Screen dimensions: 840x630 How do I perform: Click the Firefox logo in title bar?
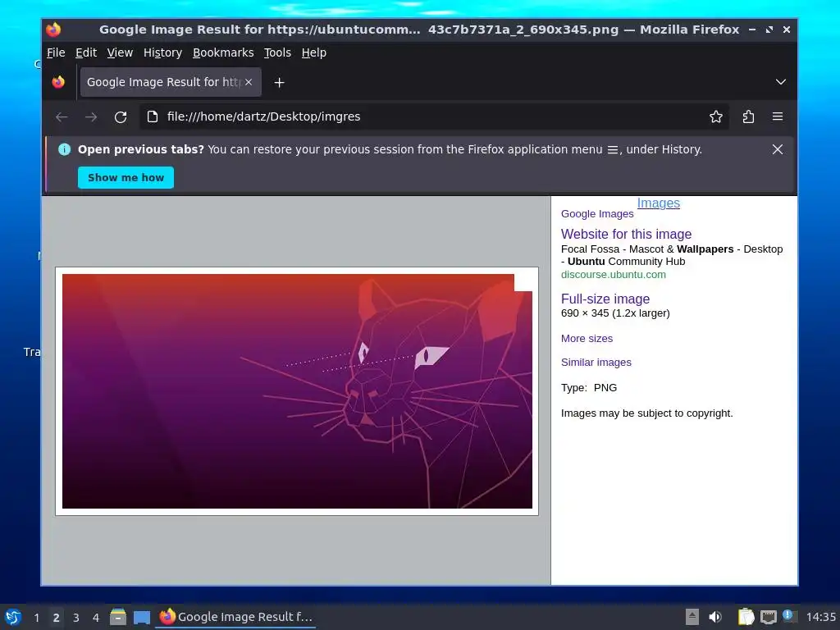click(x=53, y=30)
